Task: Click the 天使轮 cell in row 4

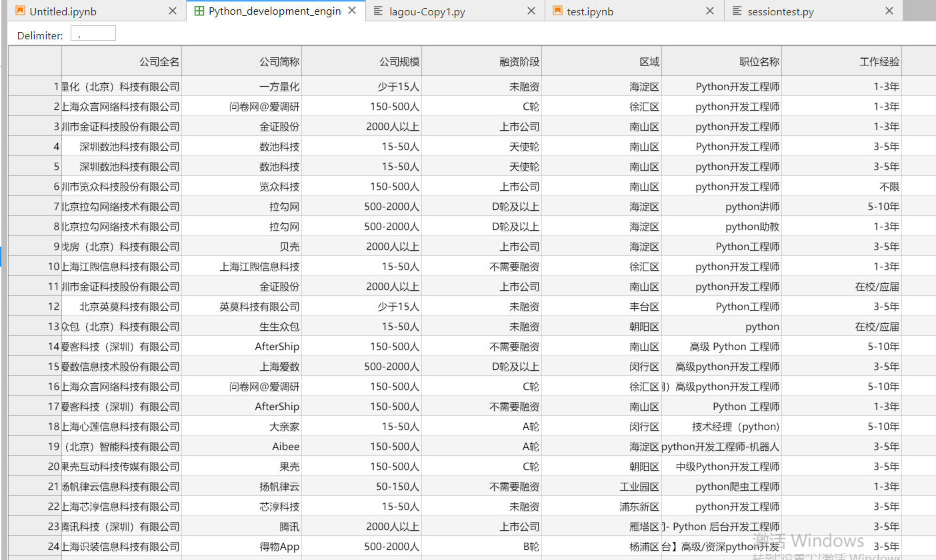Action: (x=481, y=147)
